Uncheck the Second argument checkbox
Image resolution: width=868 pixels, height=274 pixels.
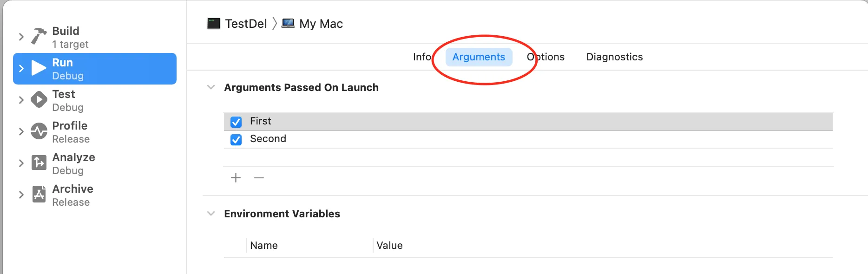coord(236,139)
